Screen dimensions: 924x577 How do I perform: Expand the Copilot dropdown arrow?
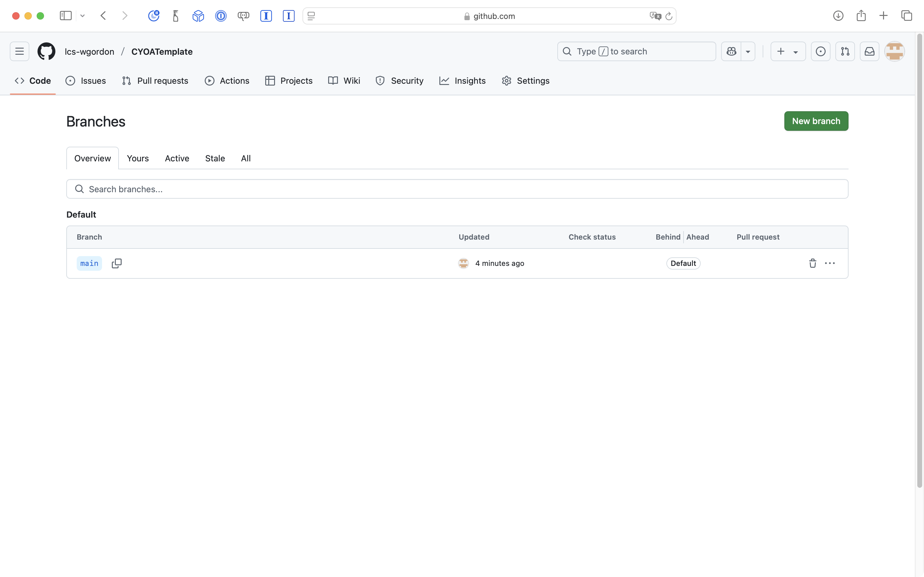coord(748,52)
